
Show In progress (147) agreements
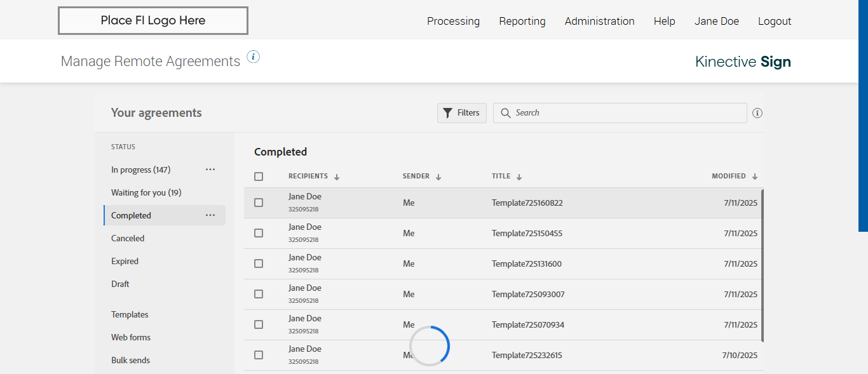141,170
